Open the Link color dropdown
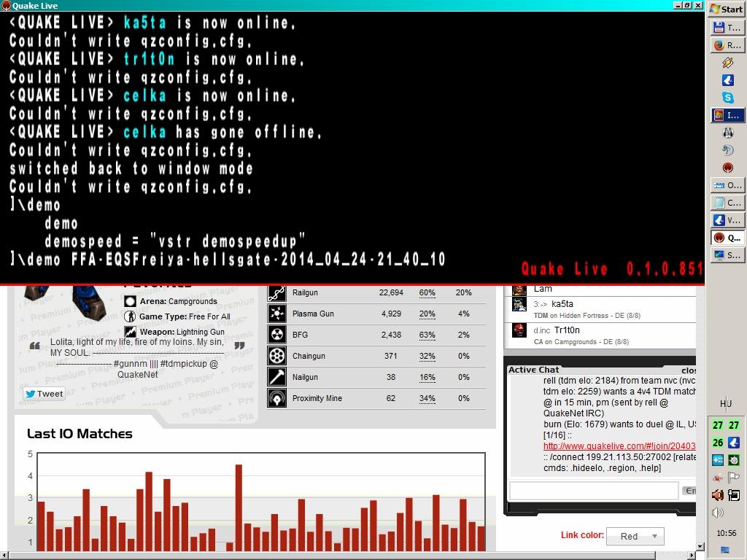747x560 pixels. click(x=635, y=536)
